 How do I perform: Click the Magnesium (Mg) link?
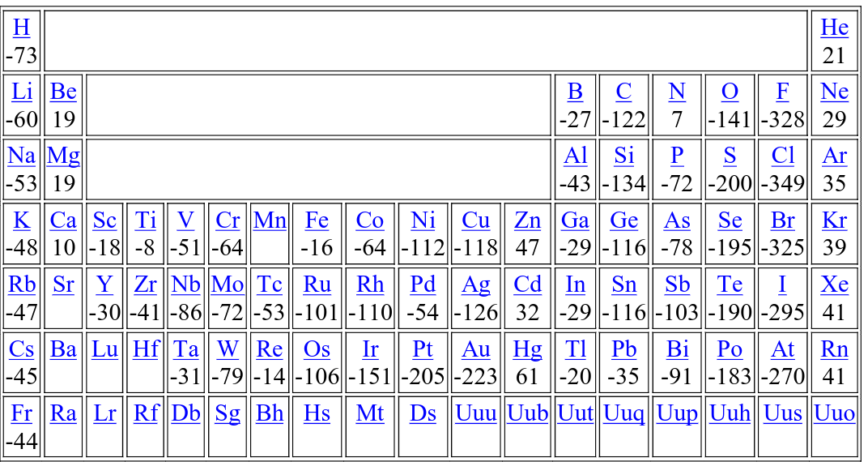[63, 156]
